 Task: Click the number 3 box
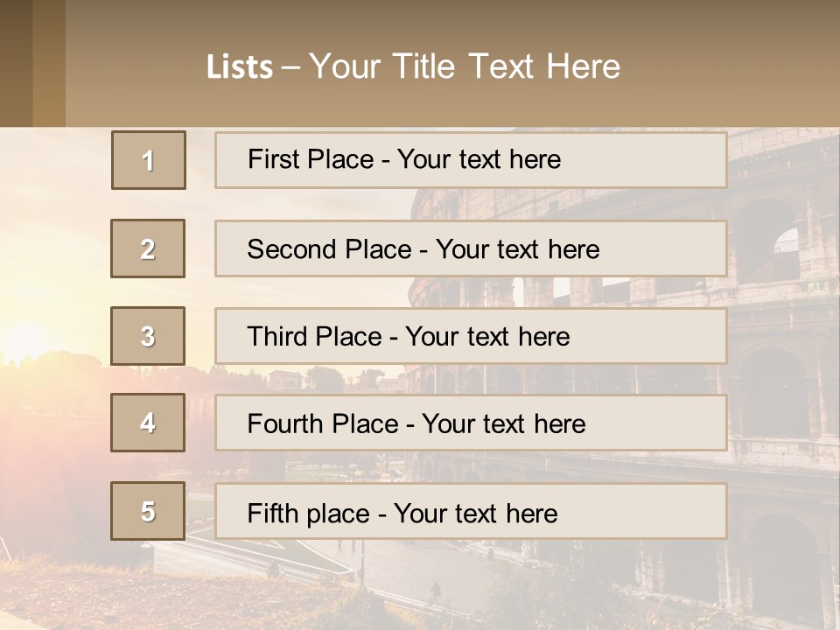click(x=148, y=336)
